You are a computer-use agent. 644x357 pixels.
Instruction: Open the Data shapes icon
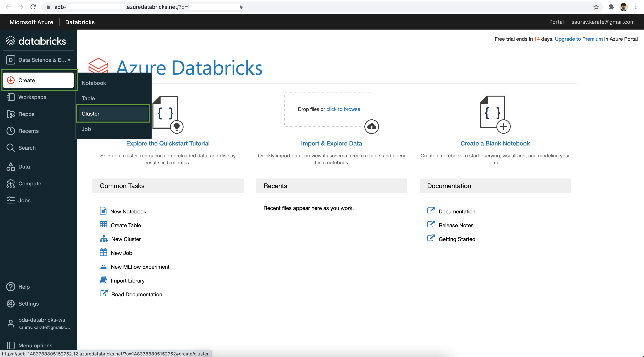pos(11,167)
